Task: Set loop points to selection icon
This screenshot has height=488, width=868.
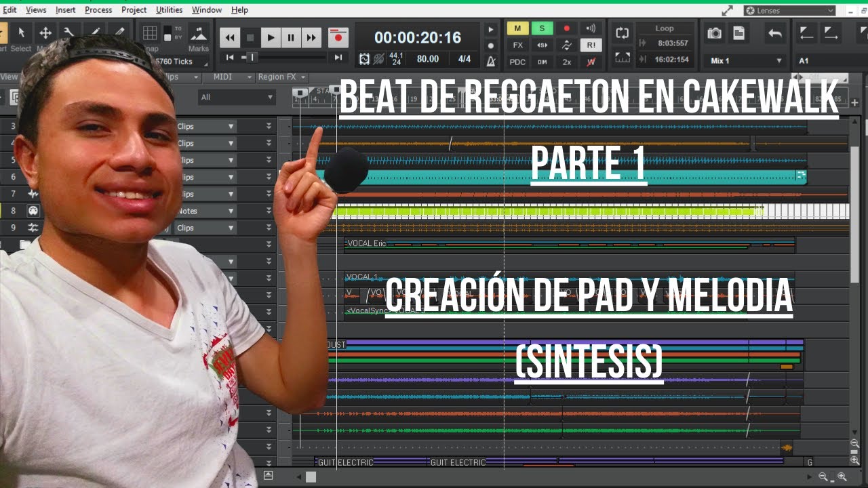Action: click(622, 58)
